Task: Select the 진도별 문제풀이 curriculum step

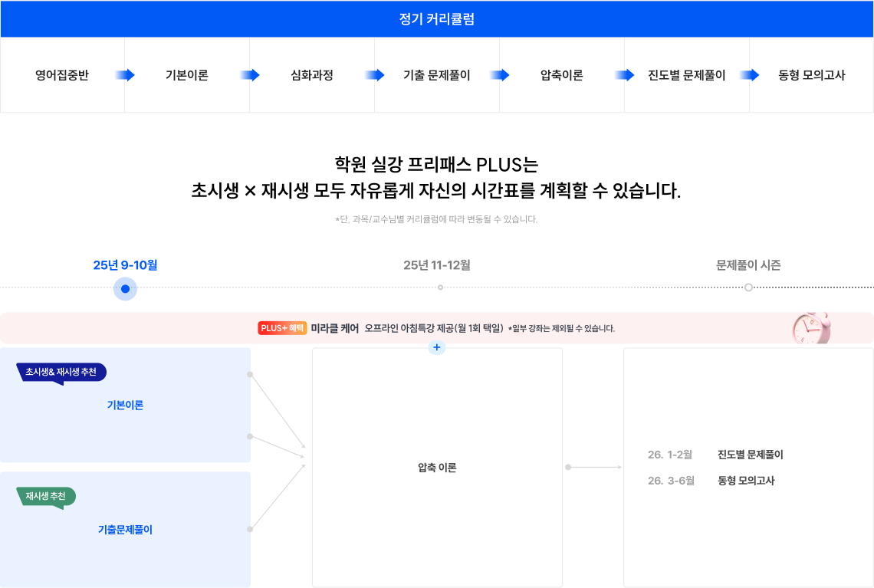Action: [x=686, y=74]
